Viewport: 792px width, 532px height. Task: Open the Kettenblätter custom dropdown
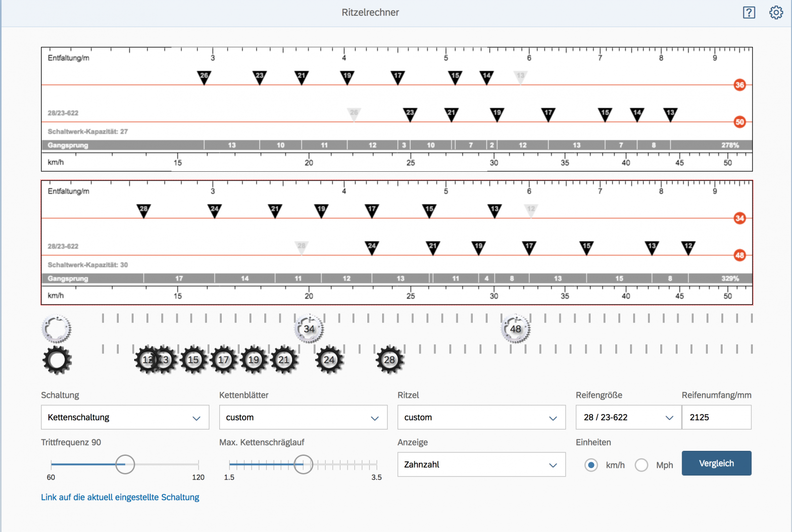click(x=303, y=417)
